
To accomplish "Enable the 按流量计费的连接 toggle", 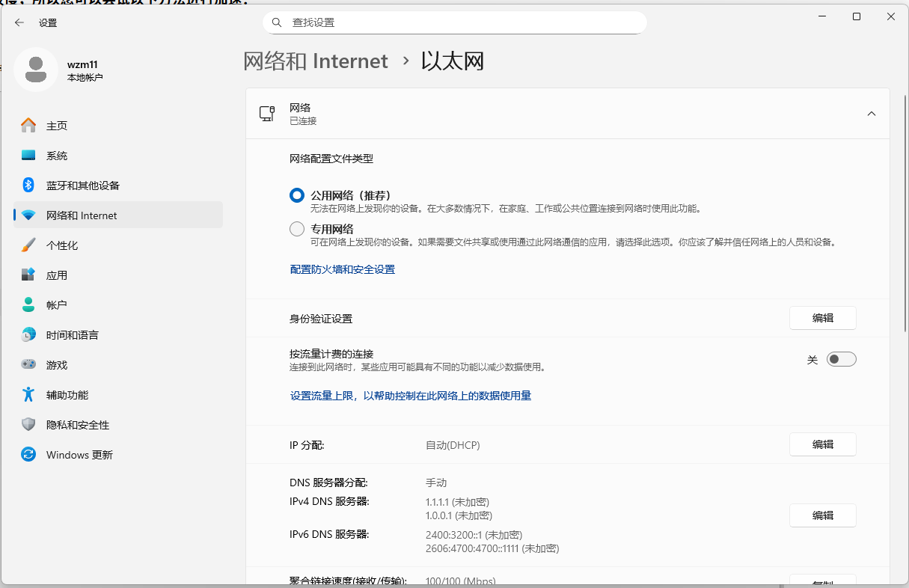I will coord(841,359).
